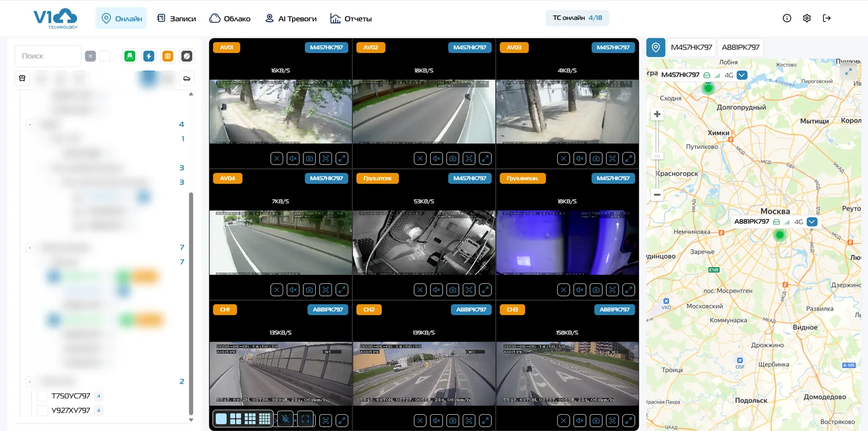Click the green vehicle filter icon

coord(130,56)
